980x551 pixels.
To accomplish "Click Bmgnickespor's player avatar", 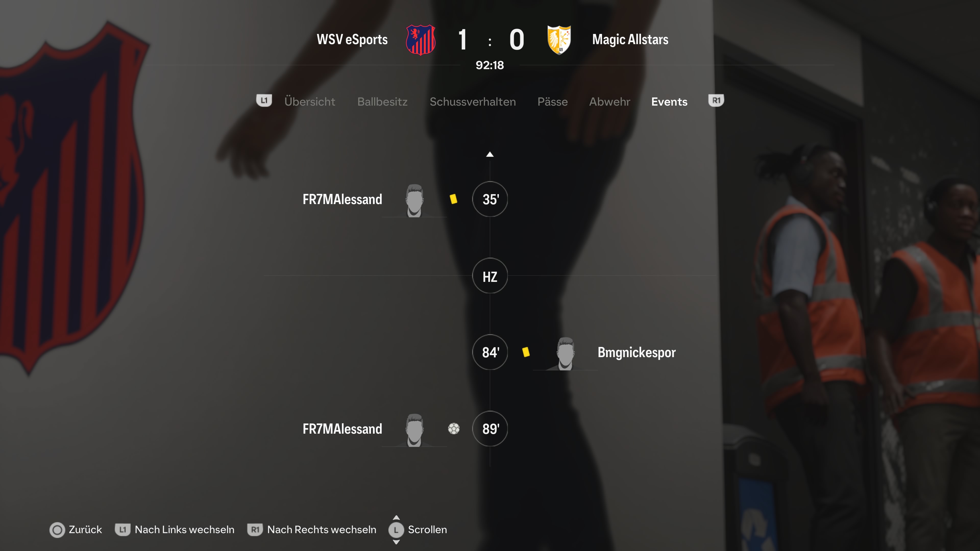I will tap(565, 353).
